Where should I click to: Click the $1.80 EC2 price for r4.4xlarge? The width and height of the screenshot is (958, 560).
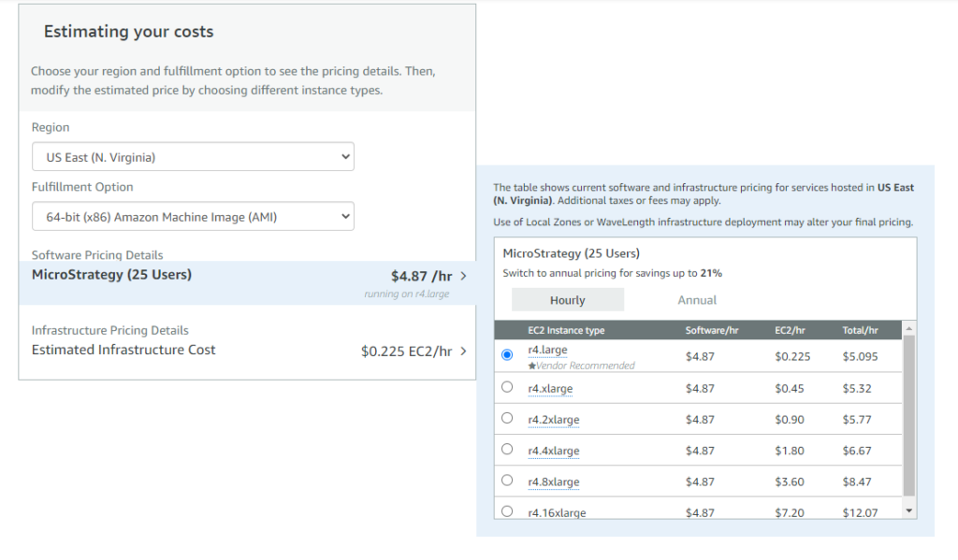790,451
